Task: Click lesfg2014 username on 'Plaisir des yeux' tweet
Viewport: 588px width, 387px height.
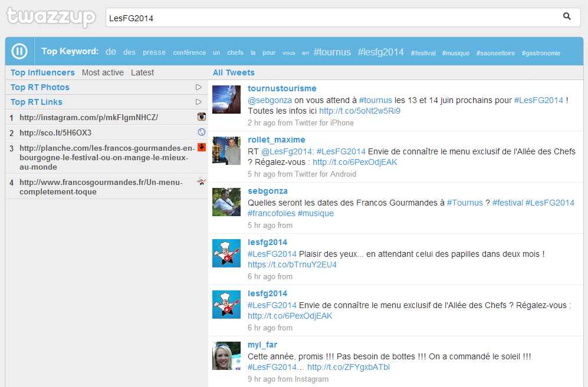Action: [267, 242]
